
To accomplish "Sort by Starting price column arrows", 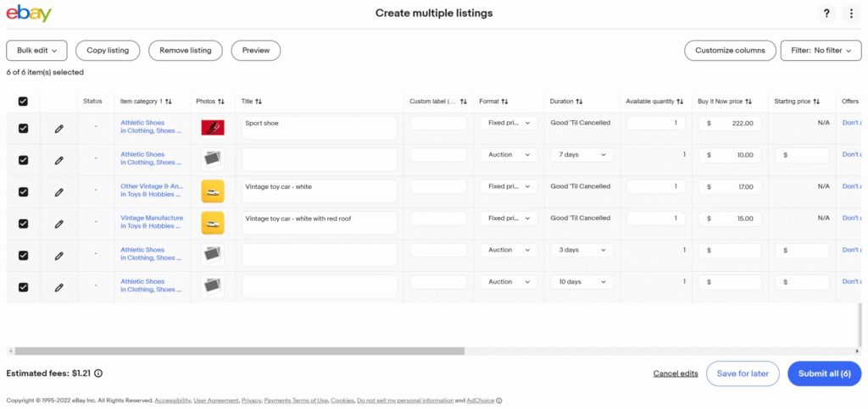I will pyautogui.click(x=816, y=102).
